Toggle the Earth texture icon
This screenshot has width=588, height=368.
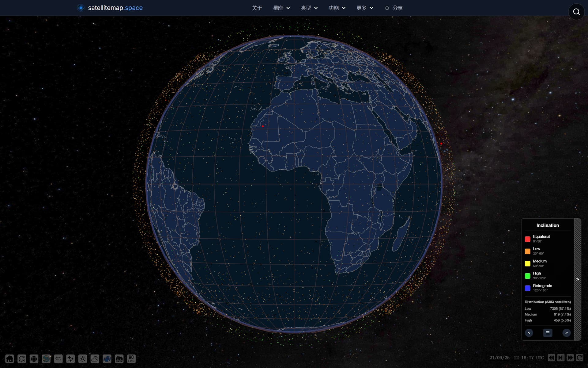pyautogui.click(x=46, y=358)
